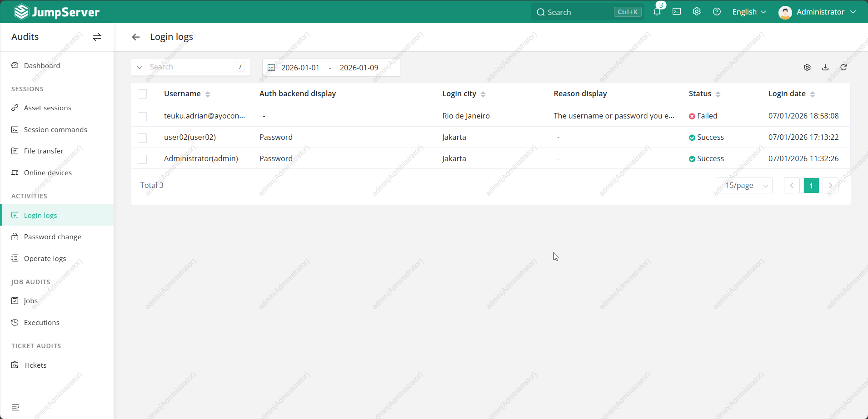The width and height of the screenshot is (868, 419).
Task: Refresh the login logs table
Action: 843,67
